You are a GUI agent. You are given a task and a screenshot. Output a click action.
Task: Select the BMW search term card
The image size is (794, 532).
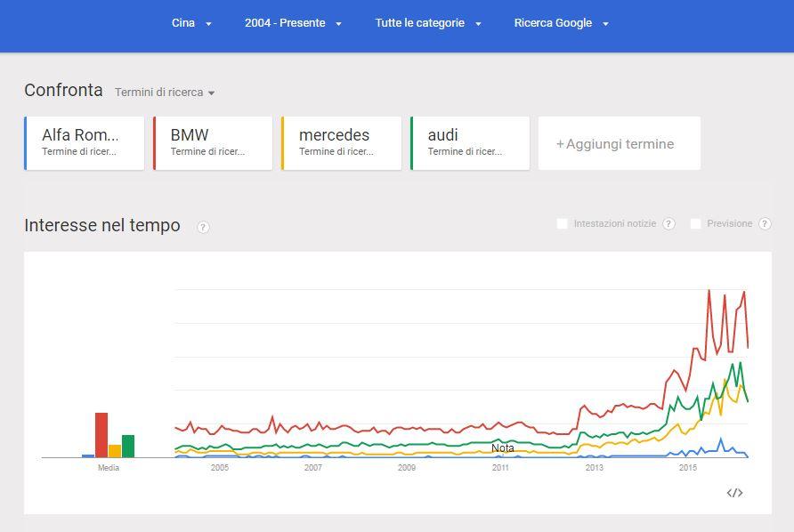click(213, 142)
